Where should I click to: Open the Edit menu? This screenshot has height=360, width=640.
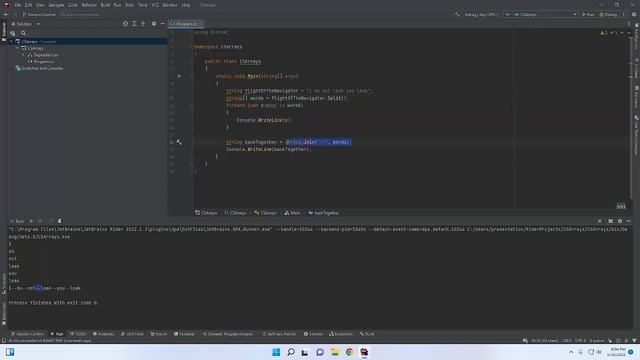coord(29,5)
